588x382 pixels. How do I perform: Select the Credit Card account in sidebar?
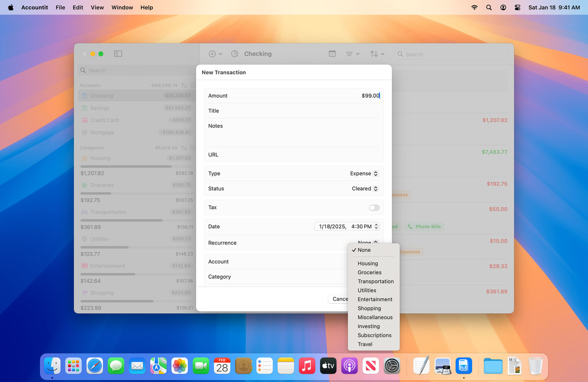pyautogui.click(x=136, y=120)
